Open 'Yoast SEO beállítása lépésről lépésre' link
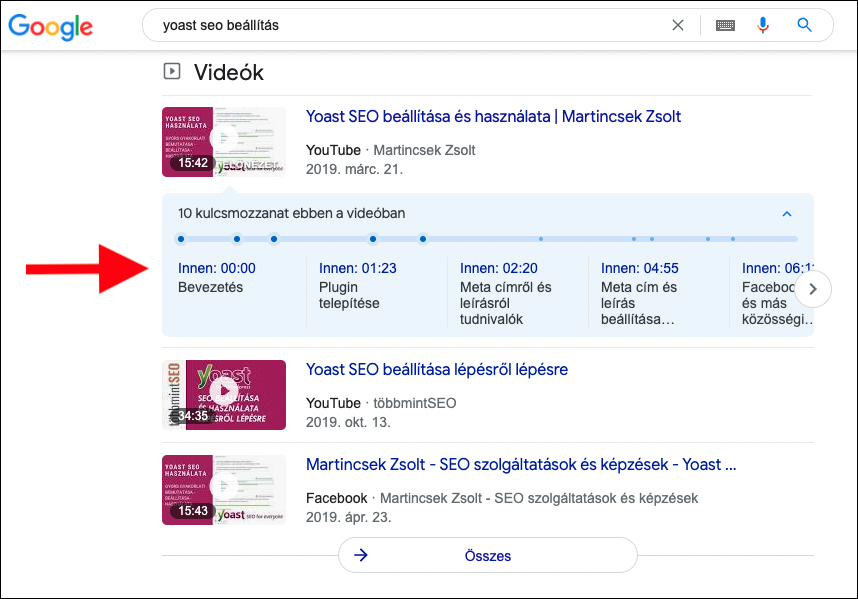This screenshot has width=858, height=599. 437,370
